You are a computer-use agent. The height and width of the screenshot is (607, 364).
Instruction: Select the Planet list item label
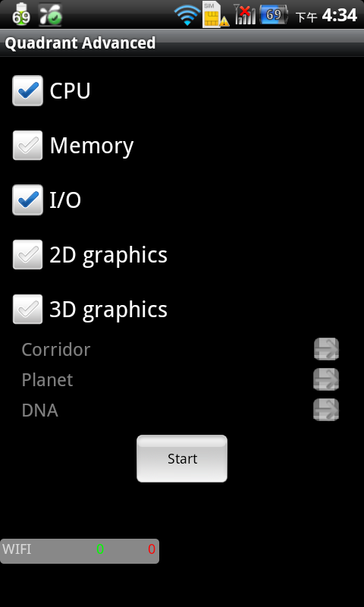(47, 380)
